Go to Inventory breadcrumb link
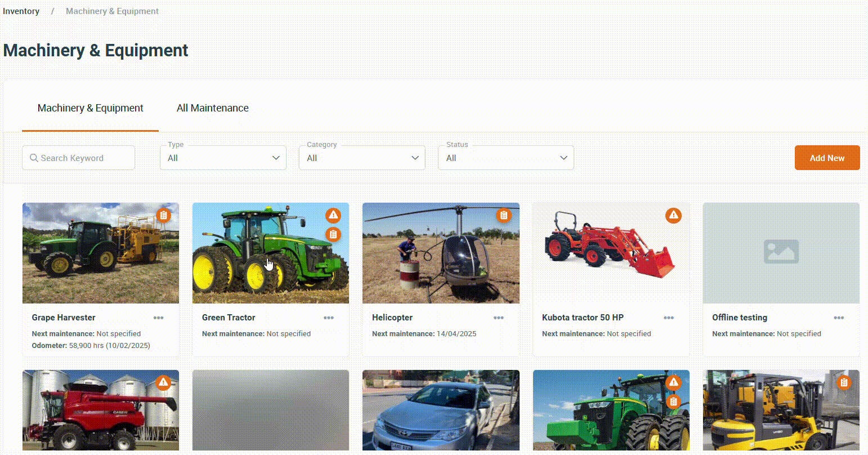This screenshot has width=868, height=455. point(21,11)
